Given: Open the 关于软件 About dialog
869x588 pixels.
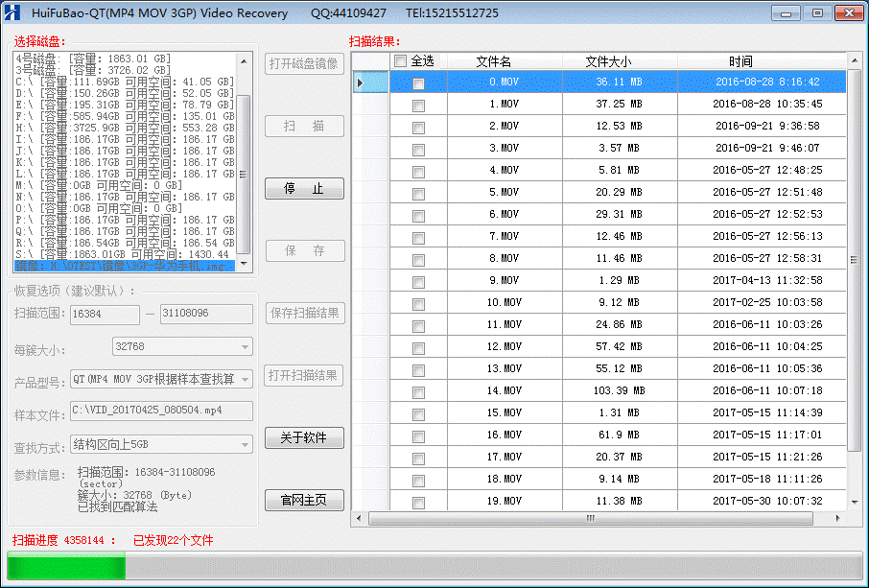Looking at the screenshot, I should point(304,437).
